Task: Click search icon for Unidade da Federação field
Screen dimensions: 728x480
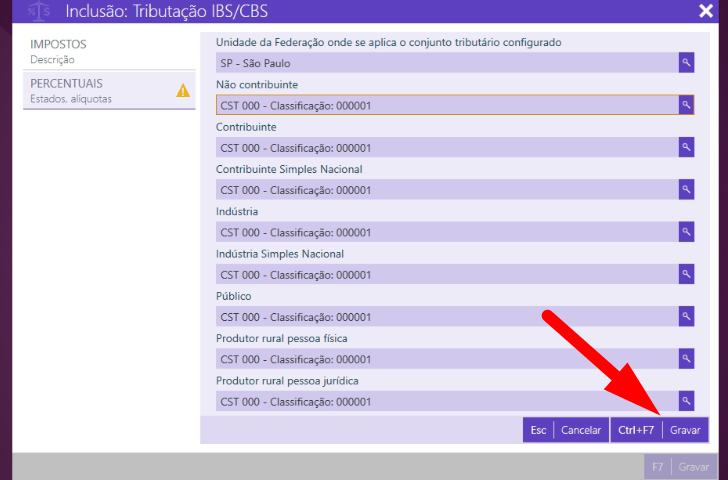Action: coord(686,62)
